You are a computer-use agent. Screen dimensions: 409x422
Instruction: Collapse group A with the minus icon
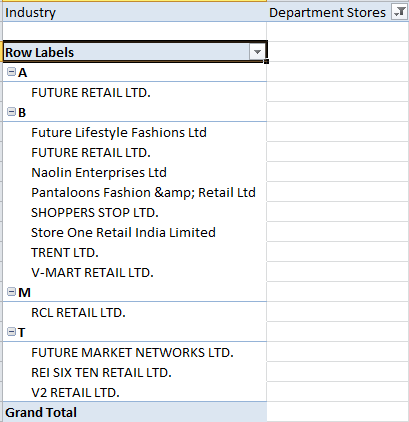click(11, 72)
